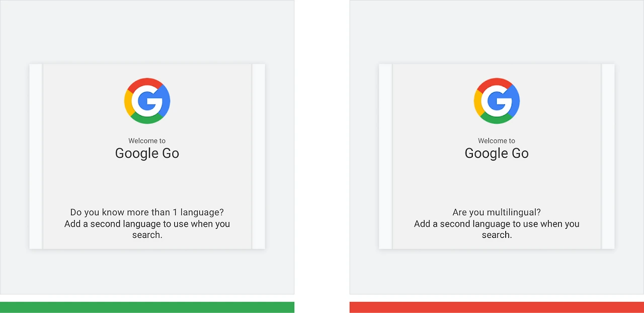The image size is (644, 313).
Task: Click empty card area below 'Google Go' in red-marked card
Action: pos(497,184)
